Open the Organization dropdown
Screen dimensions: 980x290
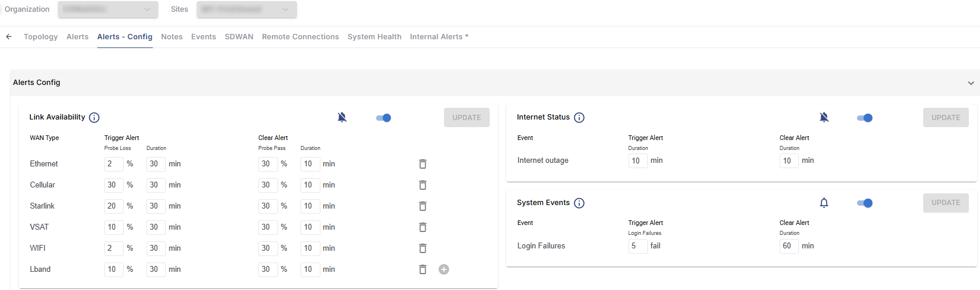tap(108, 9)
